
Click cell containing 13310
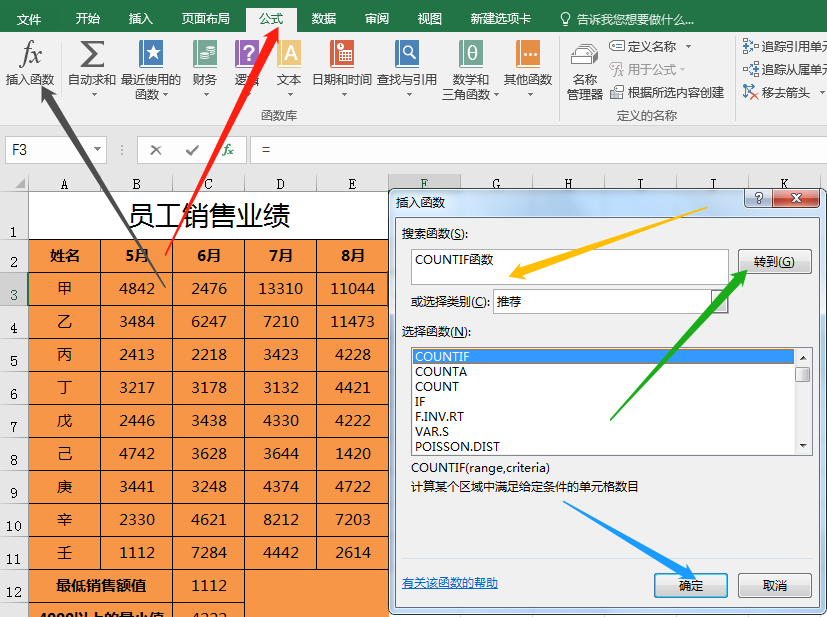[281, 289]
